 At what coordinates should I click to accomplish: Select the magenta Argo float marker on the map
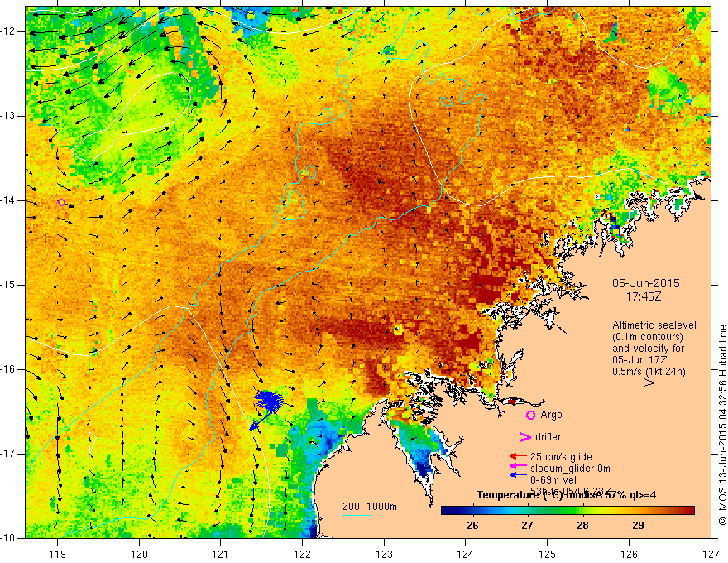pos(62,202)
